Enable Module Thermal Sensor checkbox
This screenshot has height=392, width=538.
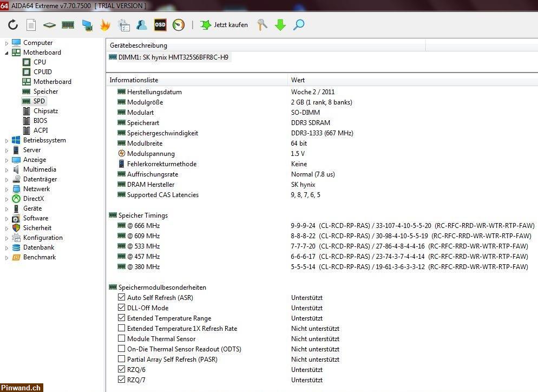[x=122, y=339]
